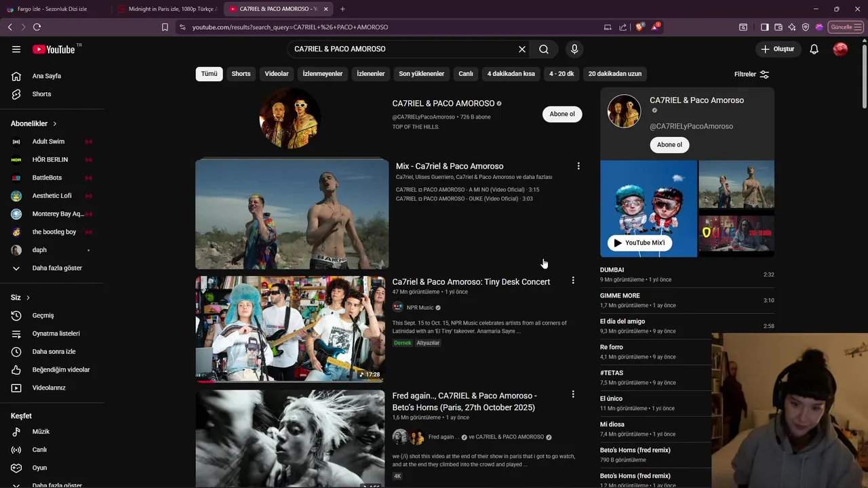Image resolution: width=868 pixels, height=488 pixels.
Task: Click the YouTube logo
Action: pos(54,49)
